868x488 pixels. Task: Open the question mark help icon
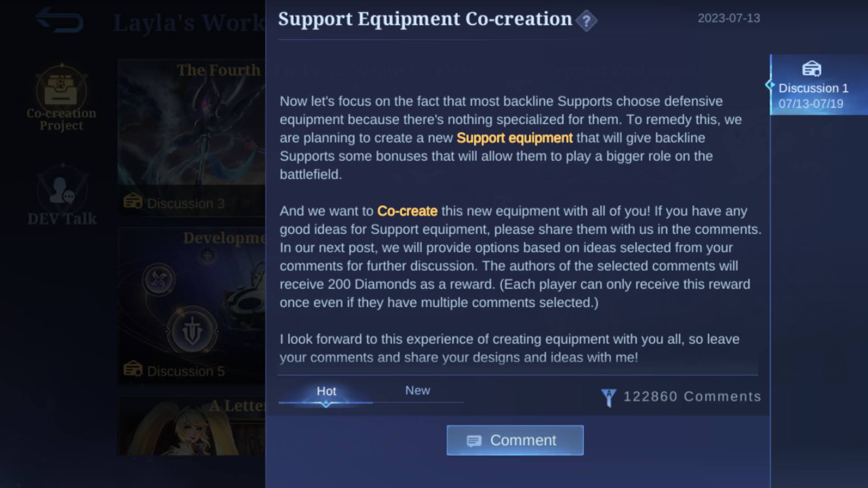[x=586, y=21]
